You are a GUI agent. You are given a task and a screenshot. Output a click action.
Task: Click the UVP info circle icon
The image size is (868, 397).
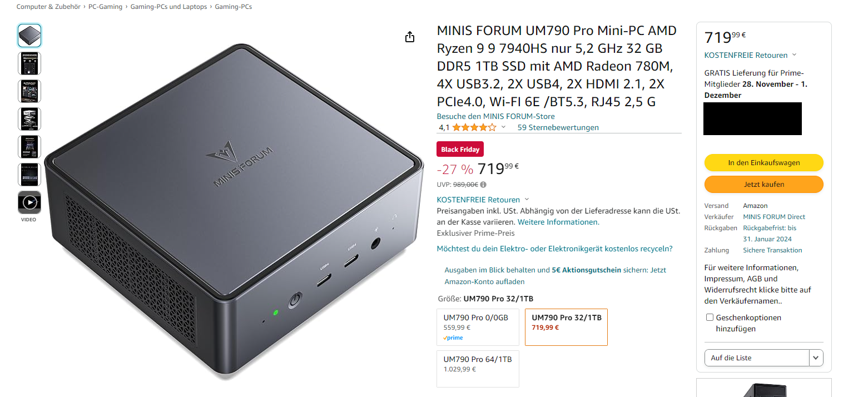coord(483,185)
